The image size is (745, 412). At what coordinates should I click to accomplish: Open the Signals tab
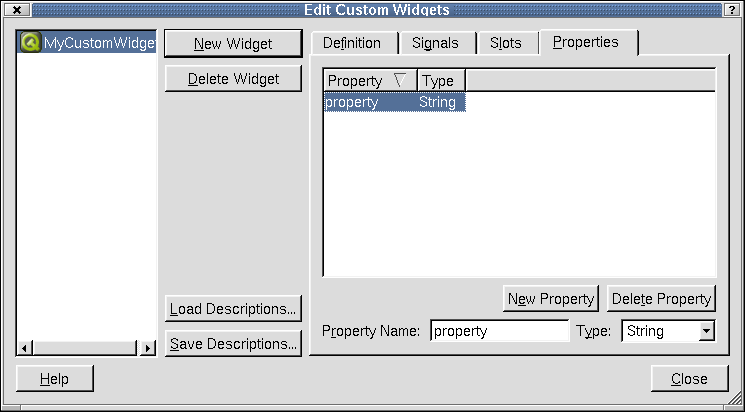435,43
